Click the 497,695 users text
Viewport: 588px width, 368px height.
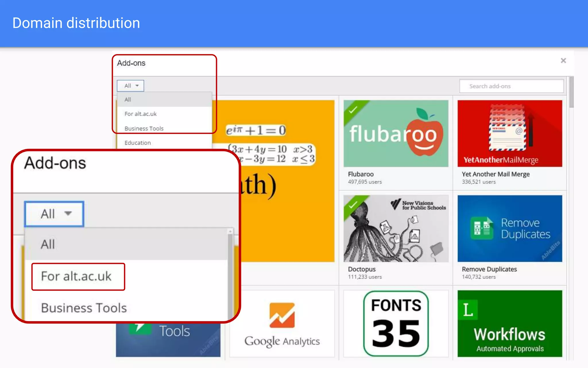click(365, 182)
